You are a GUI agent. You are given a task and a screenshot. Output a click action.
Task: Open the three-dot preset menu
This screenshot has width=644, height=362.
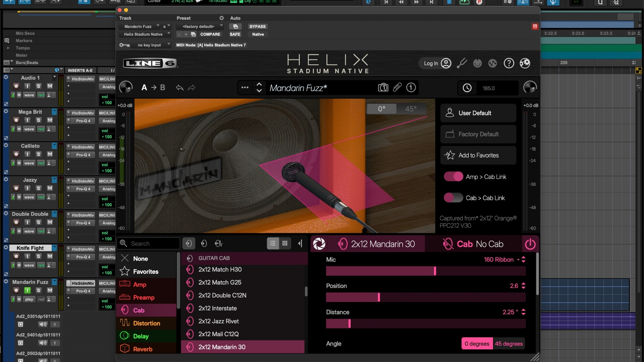245,87
